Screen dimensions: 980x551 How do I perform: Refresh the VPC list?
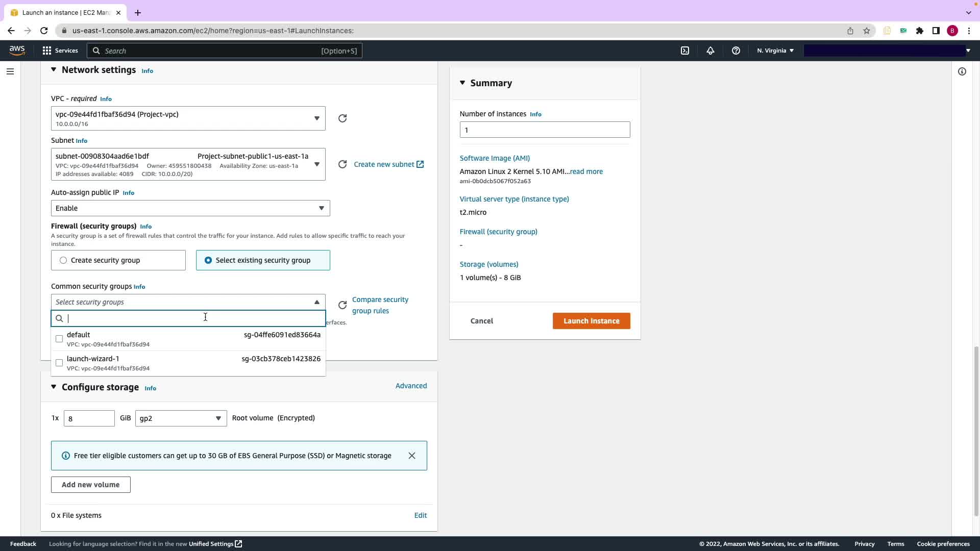pyautogui.click(x=342, y=118)
